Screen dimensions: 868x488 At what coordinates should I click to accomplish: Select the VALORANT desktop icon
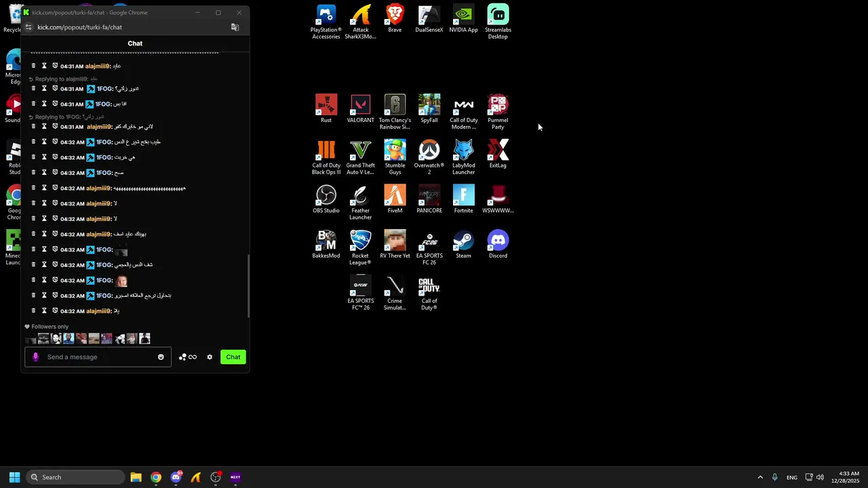pyautogui.click(x=360, y=108)
